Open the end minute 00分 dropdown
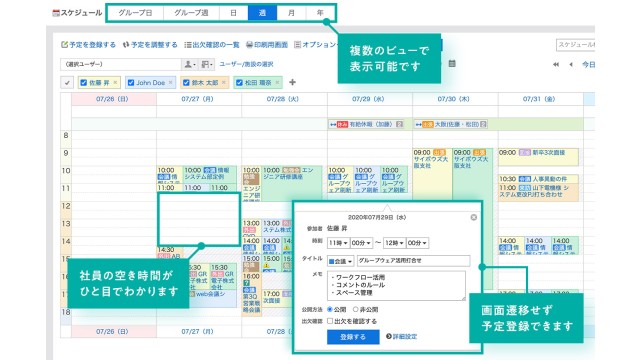Viewport: 640px width, 360px height. [417, 243]
